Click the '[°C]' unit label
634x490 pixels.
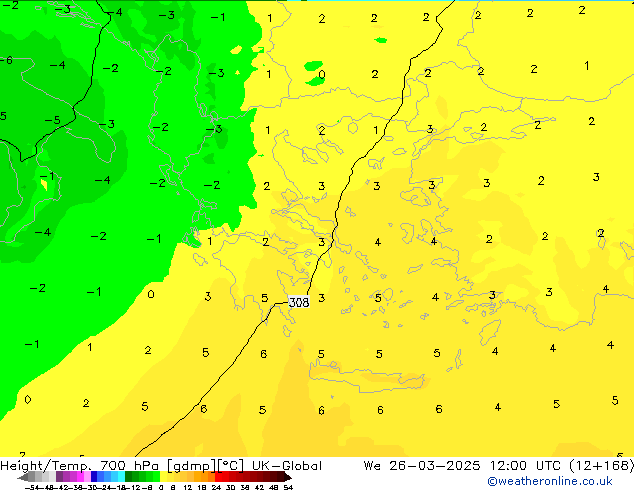point(231,466)
